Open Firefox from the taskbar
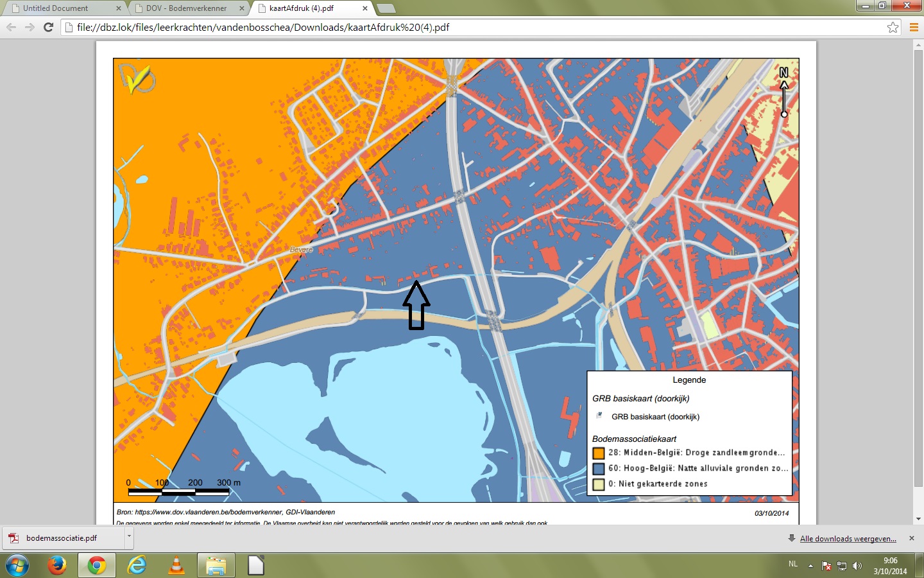 click(x=56, y=565)
